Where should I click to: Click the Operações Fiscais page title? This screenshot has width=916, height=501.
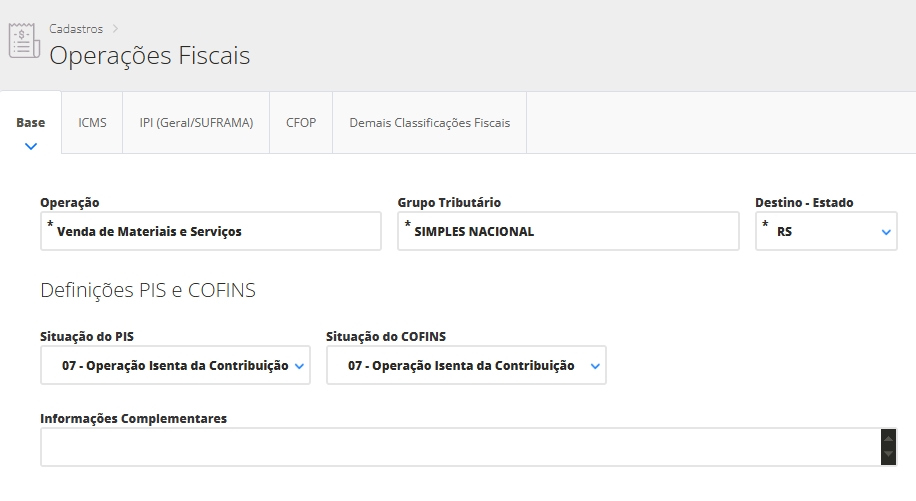click(x=150, y=56)
